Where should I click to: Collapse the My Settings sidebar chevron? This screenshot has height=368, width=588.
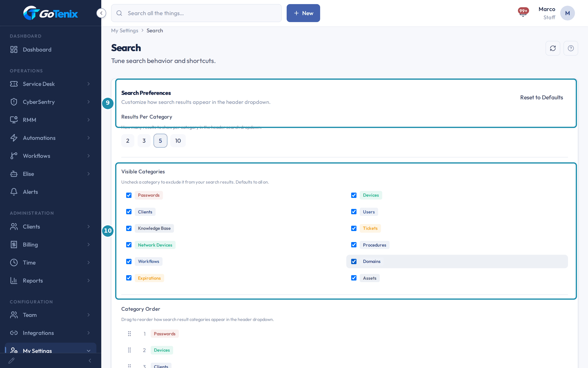(89, 351)
